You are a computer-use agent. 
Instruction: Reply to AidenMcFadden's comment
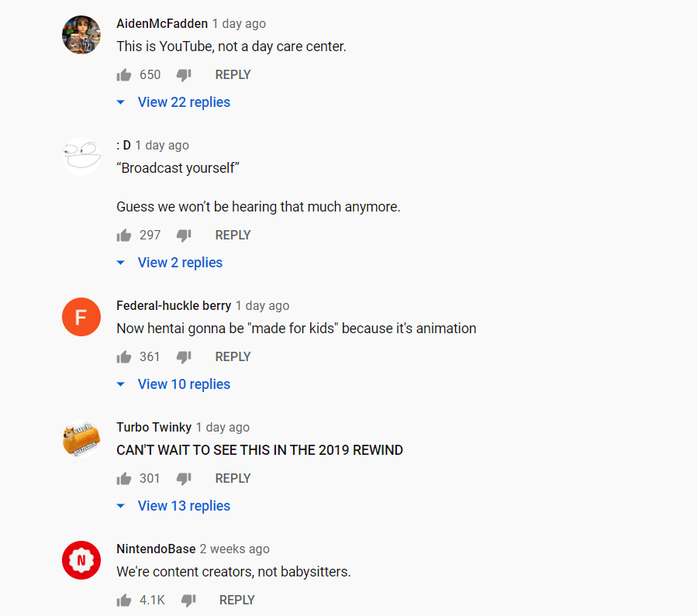pyautogui.click(x=233, y=75)
